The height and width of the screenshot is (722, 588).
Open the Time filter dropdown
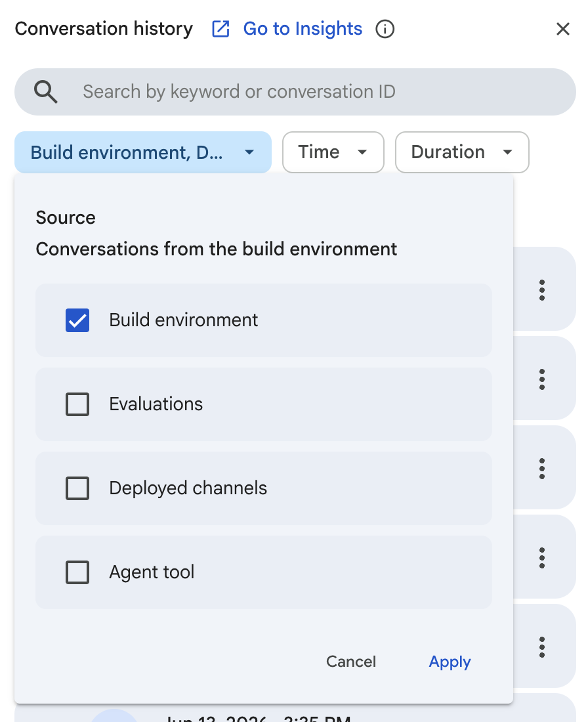click(x=333, y=152)
